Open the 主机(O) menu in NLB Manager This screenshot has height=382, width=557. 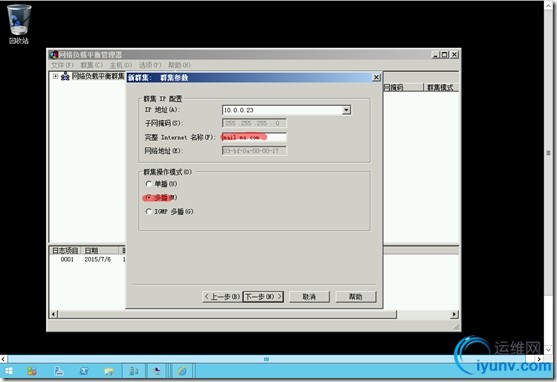[x=120, y=65]
